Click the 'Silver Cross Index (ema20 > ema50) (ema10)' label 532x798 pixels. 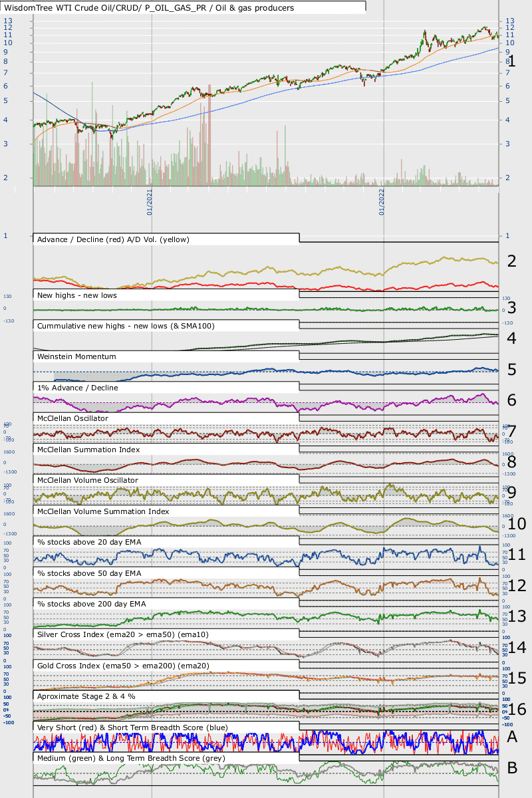coord(123,634)
